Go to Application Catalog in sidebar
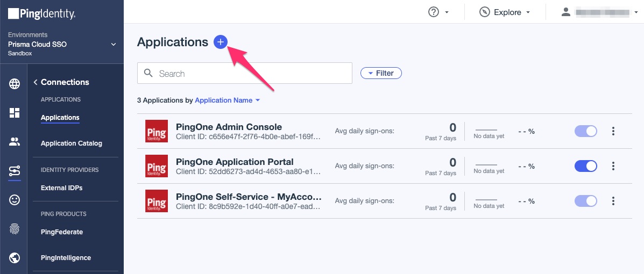 (71, 143)
